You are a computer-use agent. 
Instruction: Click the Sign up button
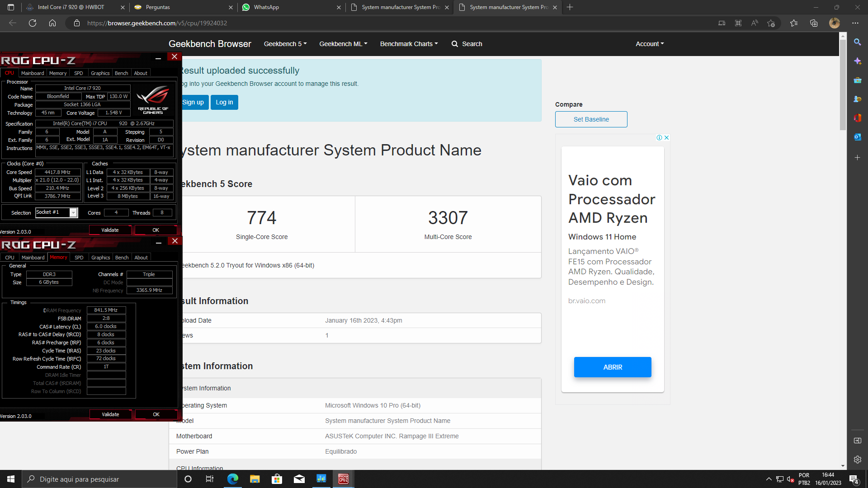[193, 103]
